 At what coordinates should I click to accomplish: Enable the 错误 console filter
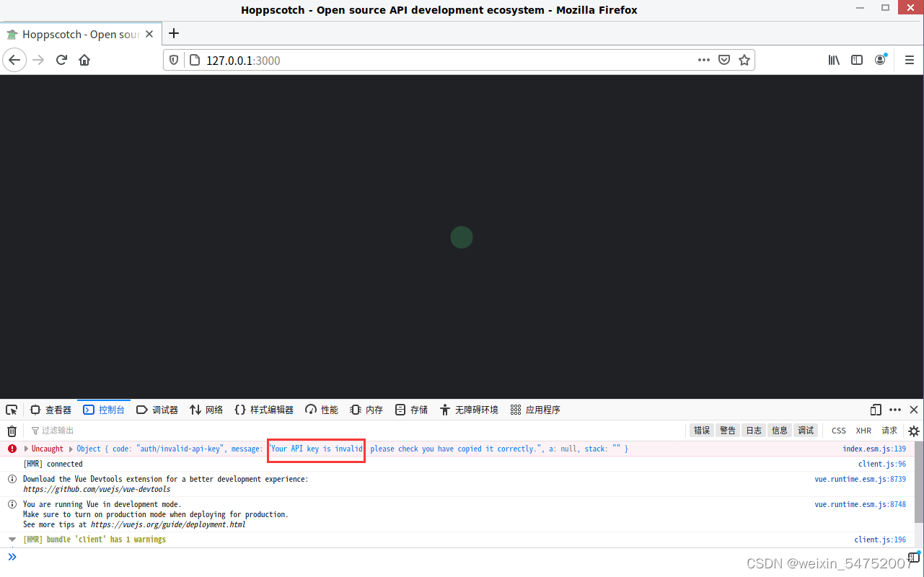pos(701,430)
